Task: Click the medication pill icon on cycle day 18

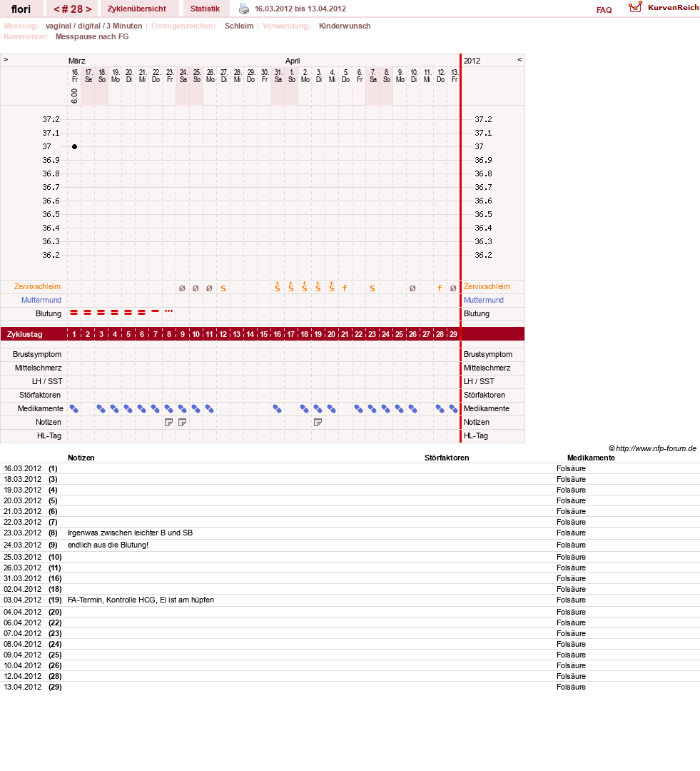Action: click(x=304, y=408)
